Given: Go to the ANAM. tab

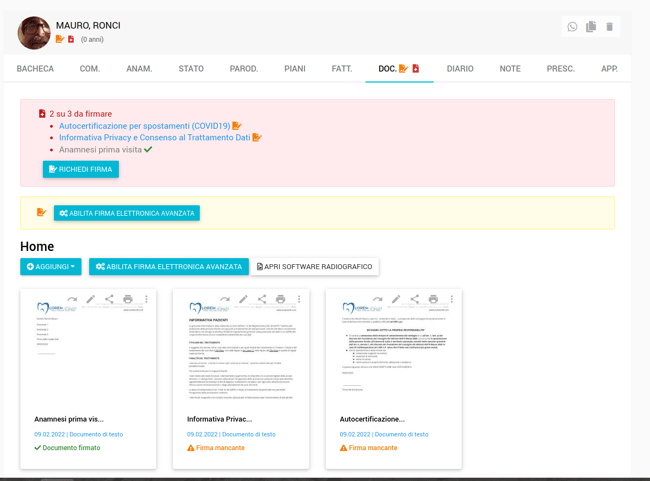Looking at the screenshot, I should [x=139, y=69].
